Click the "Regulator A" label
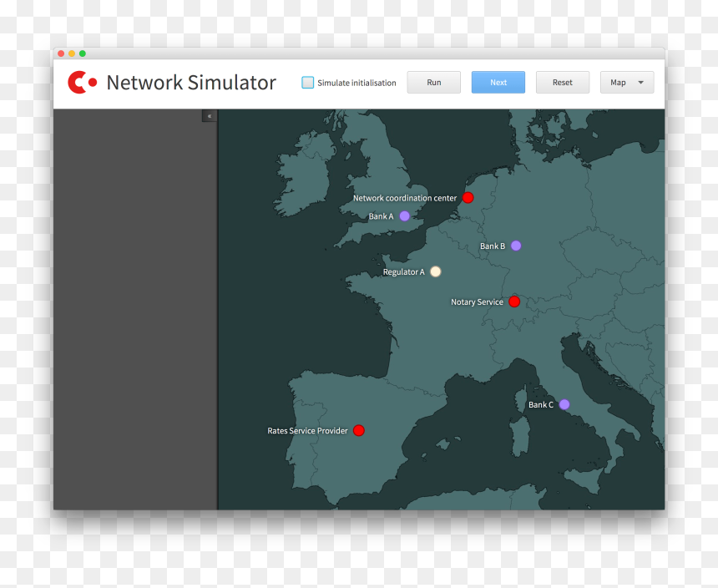 pyautogui.click(x=403, y=272)
